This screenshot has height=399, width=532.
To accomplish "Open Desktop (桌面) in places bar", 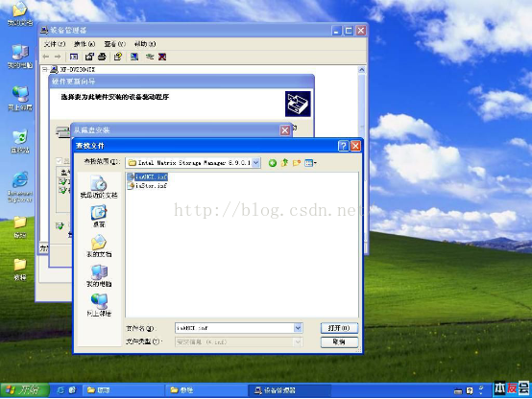I will tap(99, 216).
